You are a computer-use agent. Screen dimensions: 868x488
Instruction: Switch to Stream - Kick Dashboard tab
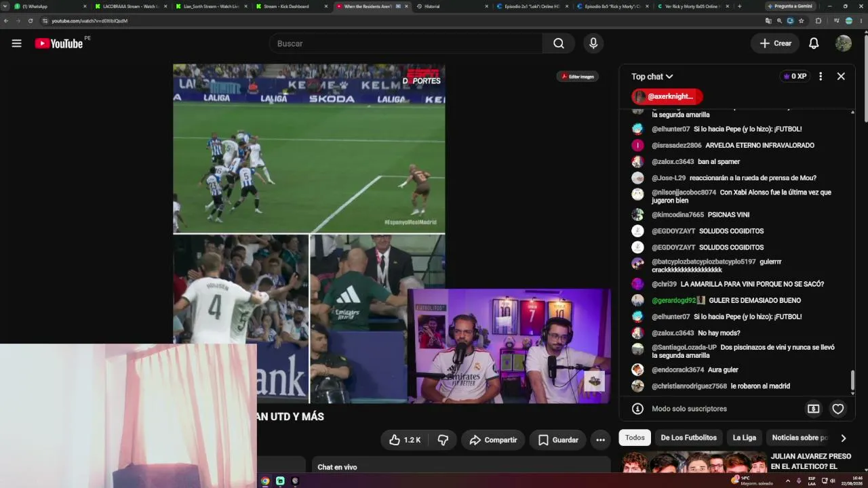[x=292, y=6]
